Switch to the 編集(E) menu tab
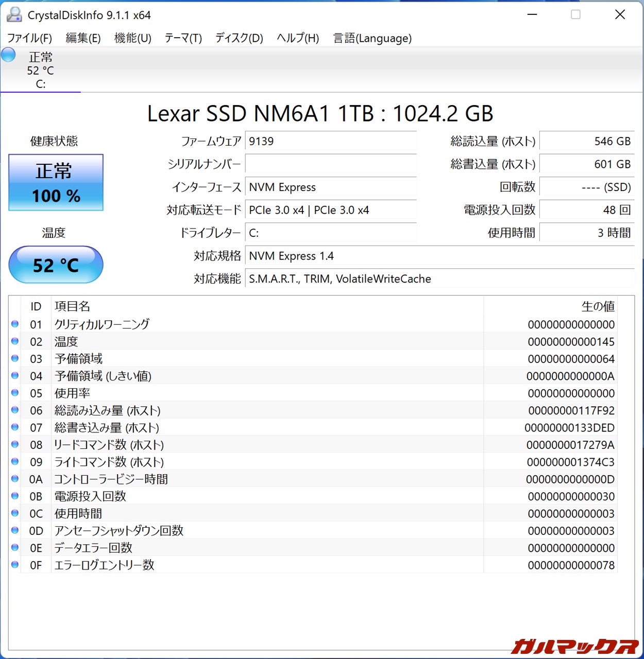 click(83, 38)
